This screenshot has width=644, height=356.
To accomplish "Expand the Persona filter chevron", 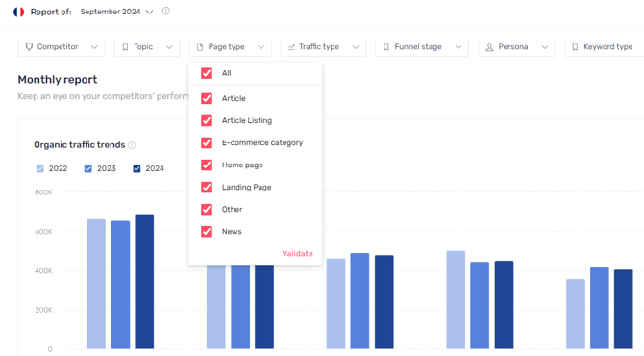I will [545, 47].
